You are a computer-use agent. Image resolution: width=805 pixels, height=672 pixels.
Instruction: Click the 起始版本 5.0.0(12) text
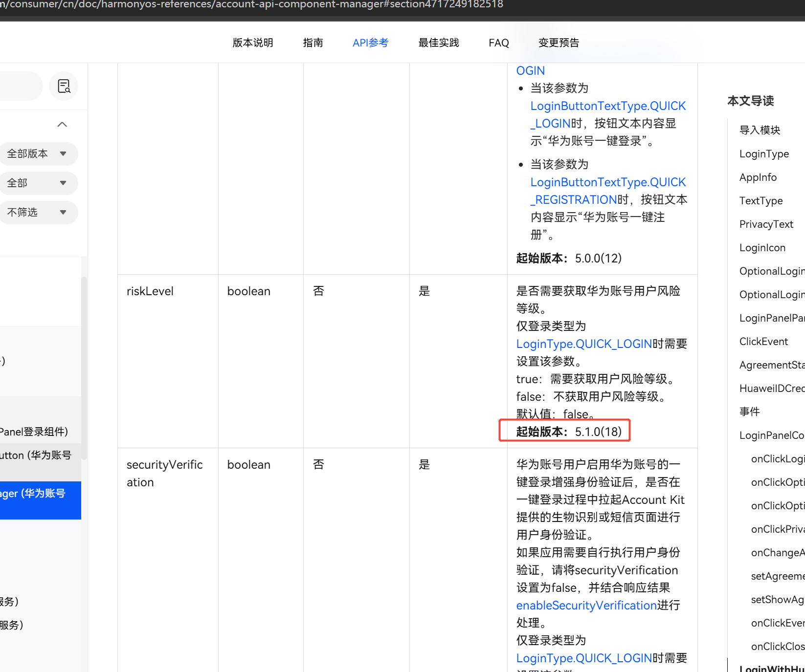point(569,259)
